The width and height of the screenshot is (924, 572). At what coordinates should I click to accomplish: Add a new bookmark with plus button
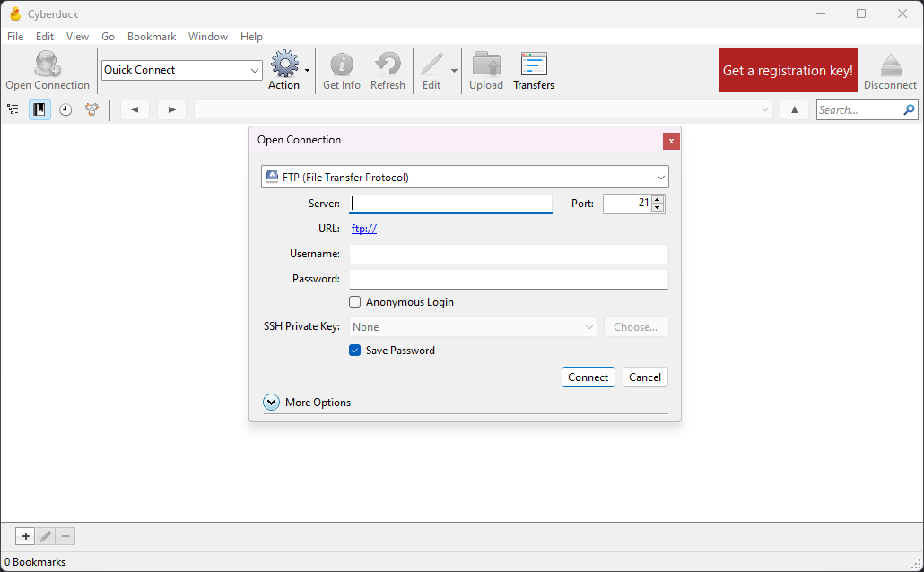[x=25, y=536]
